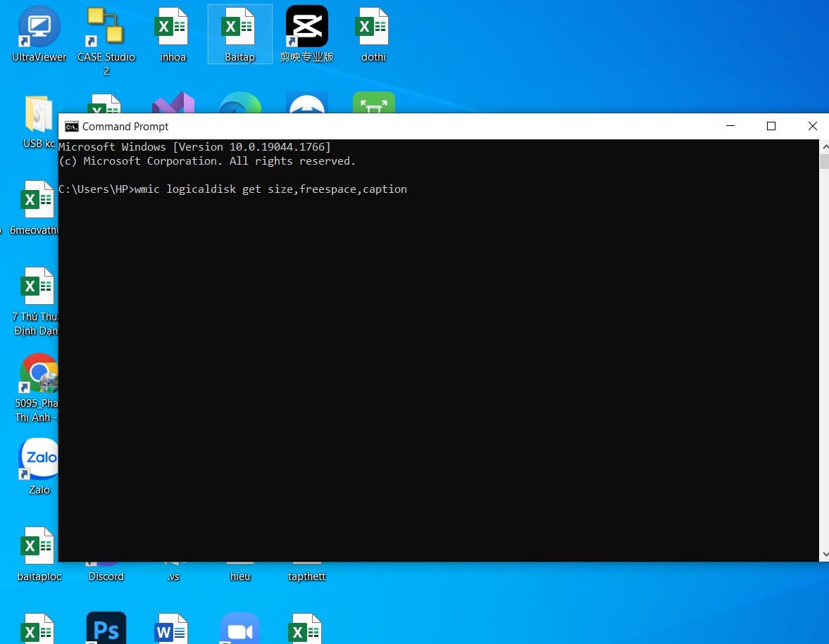Click the scrollbar up arrow in Command Prompt
Image resolution: width=829 pixels, height=644 pixels.
(x=824, y=146)
